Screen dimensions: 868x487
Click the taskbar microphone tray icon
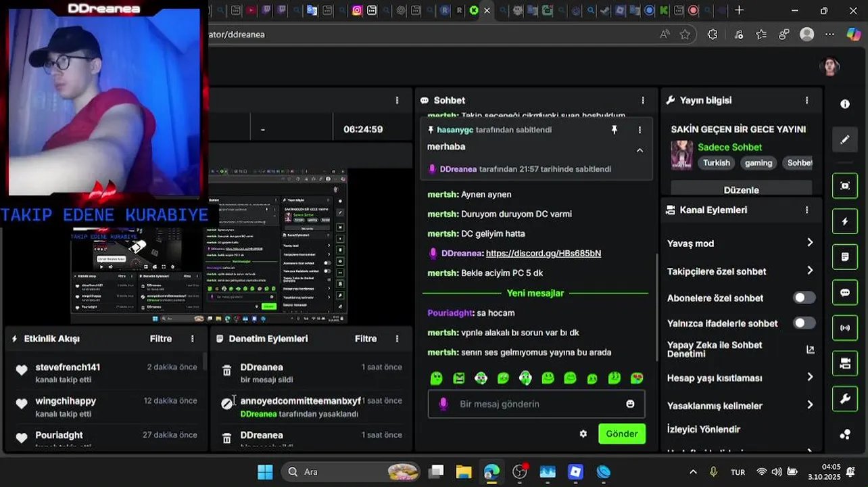713,472
